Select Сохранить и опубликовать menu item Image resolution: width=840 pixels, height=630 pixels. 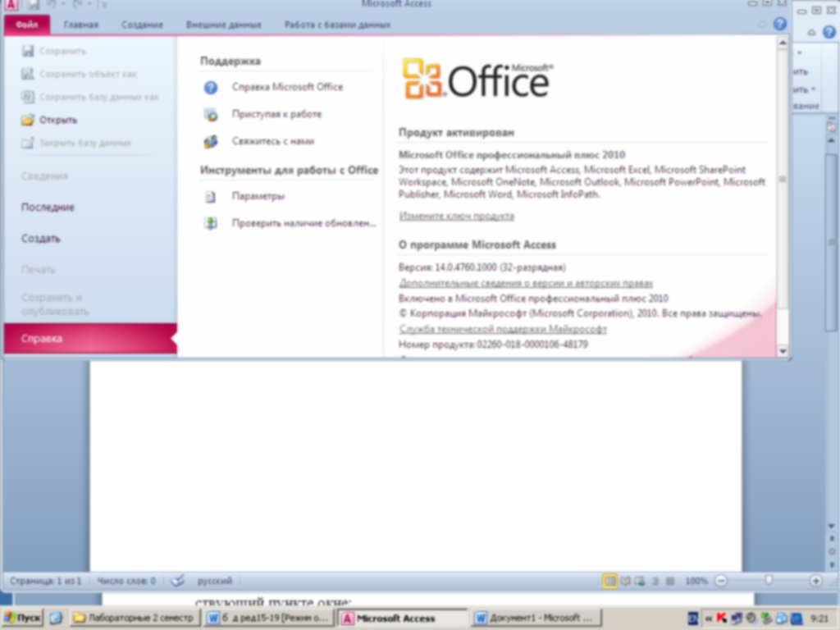coord(55,304)
